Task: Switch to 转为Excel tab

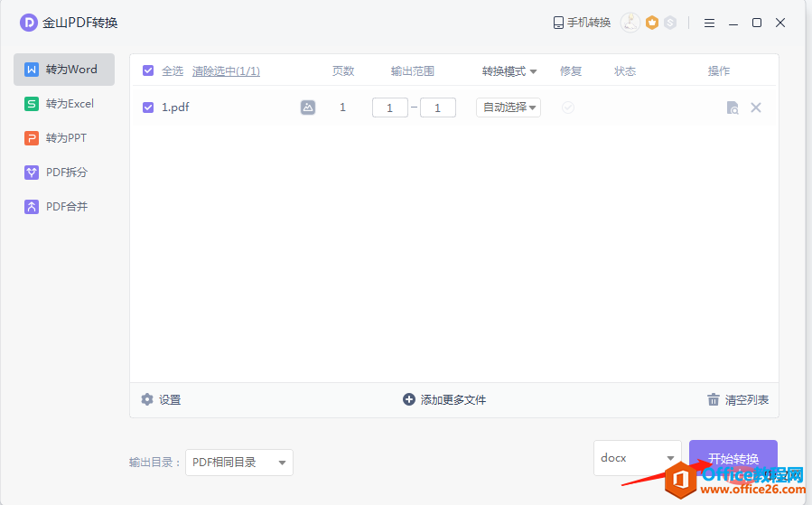Action: point(64,104)
